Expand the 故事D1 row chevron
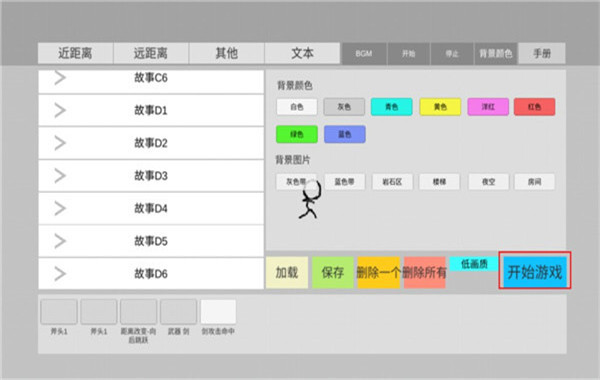Viewport: 600px width, 380px height. pyautogui.click(x=60, y=111)
